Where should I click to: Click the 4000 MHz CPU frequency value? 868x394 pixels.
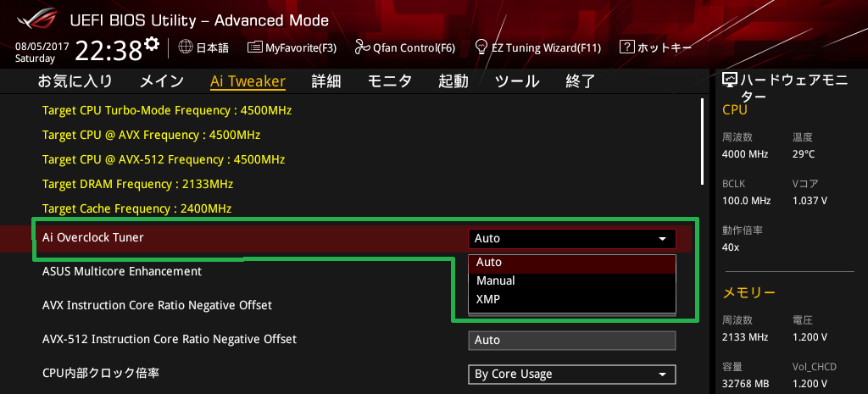745,154
